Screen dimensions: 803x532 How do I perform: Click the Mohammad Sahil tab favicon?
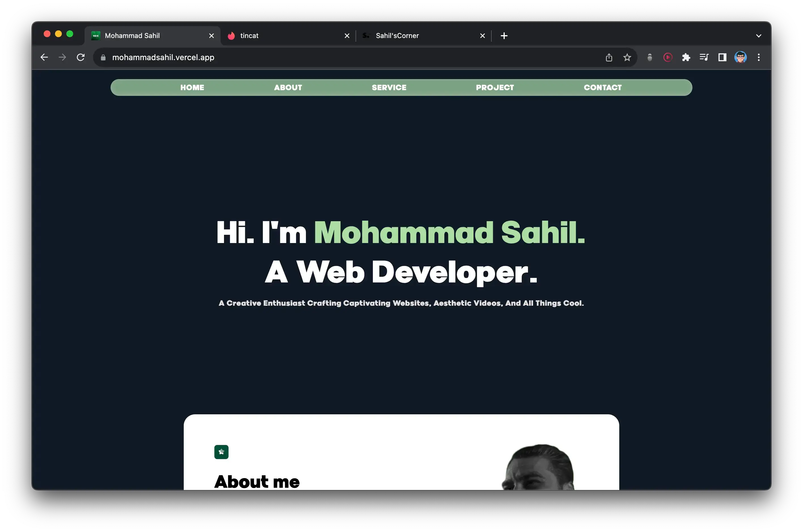click(96, 36)
